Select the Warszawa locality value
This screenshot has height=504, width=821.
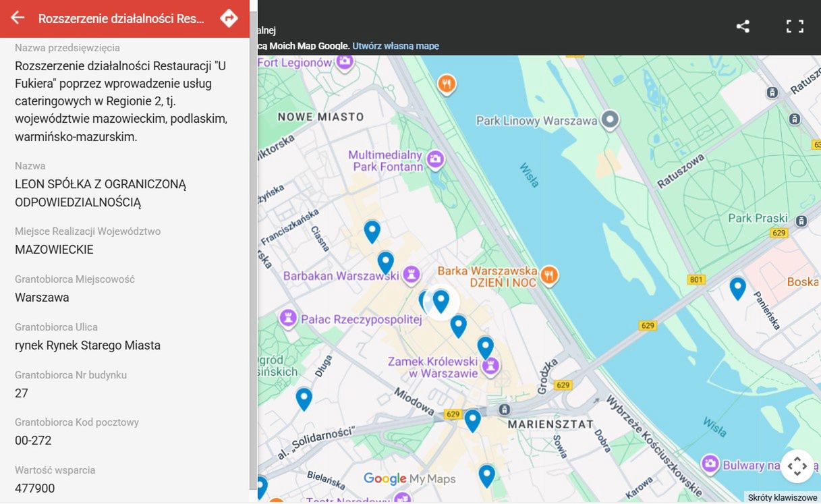[x=42, y=298]
